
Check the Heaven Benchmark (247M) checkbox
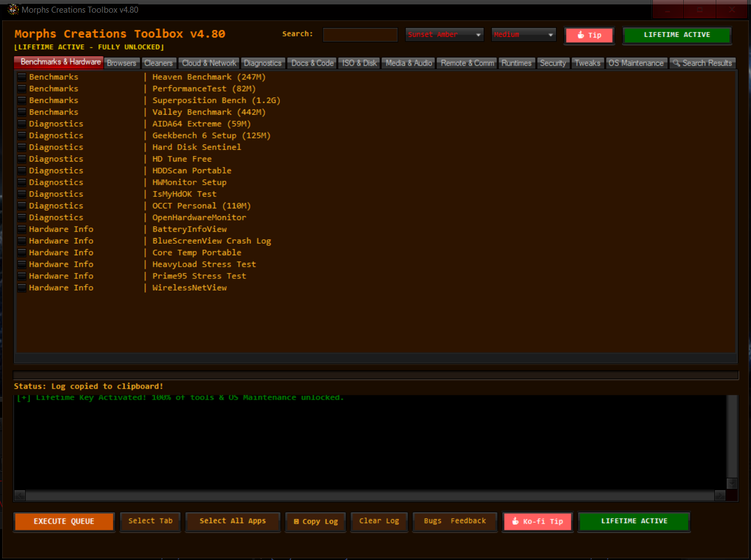(x=22, y=77)
